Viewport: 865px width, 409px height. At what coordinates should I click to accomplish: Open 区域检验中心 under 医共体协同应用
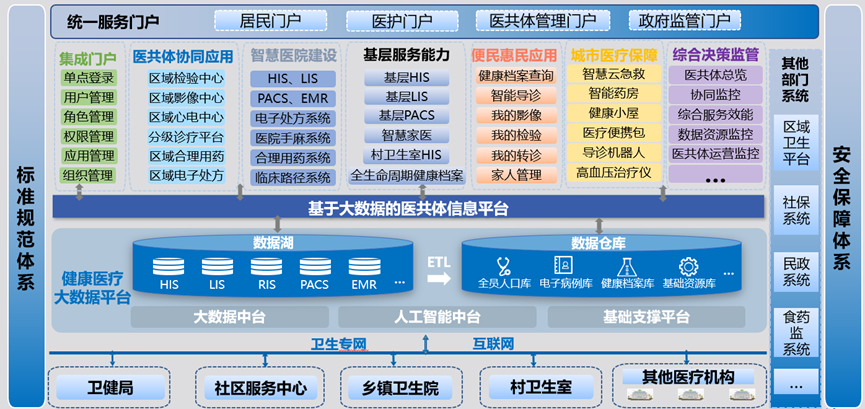tap(186, 78)
